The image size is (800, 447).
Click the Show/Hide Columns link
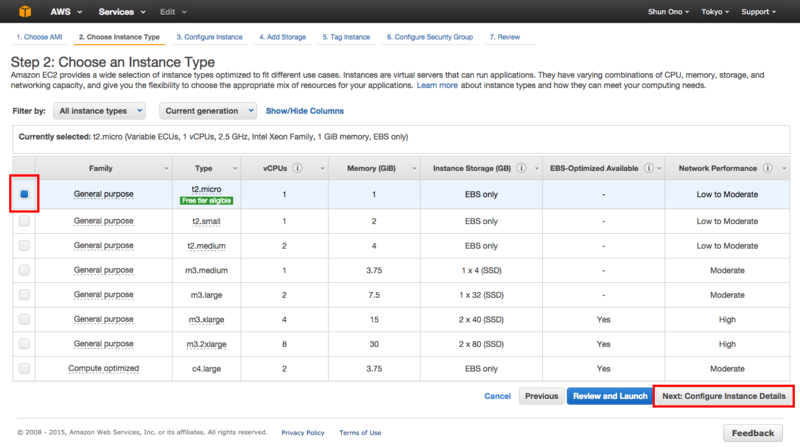[305, 111]
